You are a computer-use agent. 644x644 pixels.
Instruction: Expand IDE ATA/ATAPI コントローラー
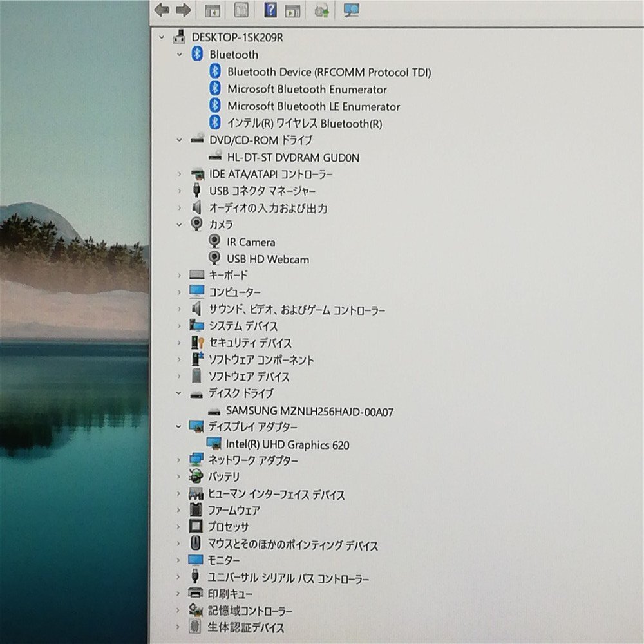pyautogui.click(x=180, y=174)
